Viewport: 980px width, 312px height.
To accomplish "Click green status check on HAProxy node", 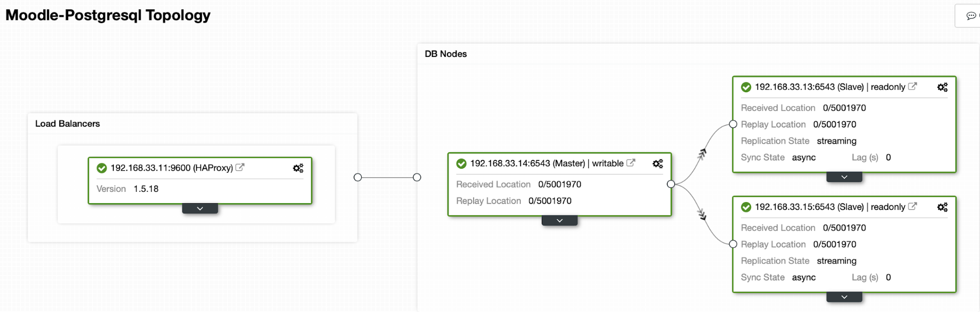I will [102, 168].
